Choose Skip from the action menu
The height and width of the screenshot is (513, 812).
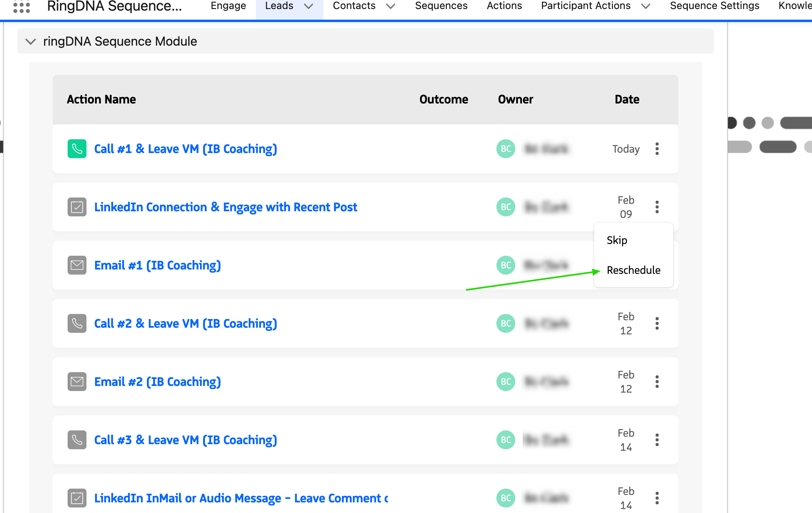click(x=617, y=240)
